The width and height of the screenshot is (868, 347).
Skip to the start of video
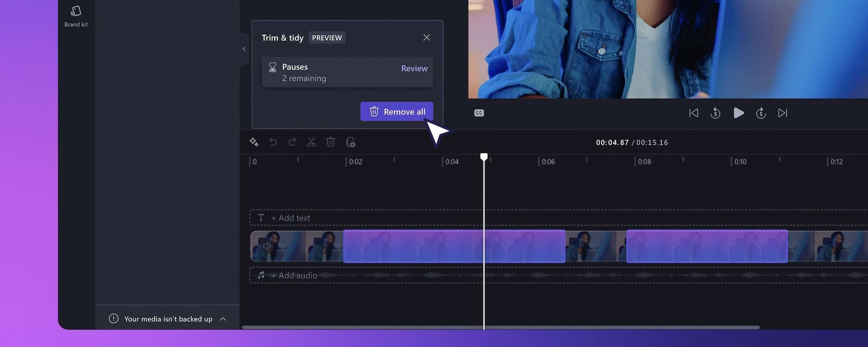[694, 113]
